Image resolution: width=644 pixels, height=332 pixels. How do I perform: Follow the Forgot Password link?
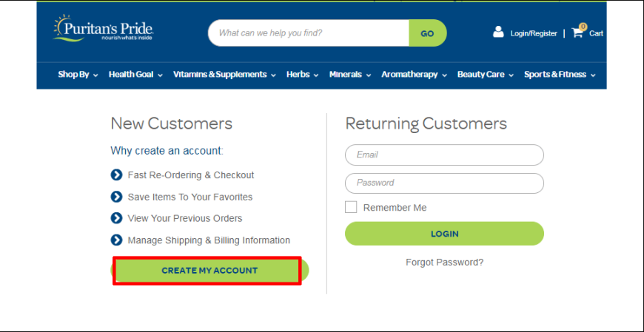point(444,262)
